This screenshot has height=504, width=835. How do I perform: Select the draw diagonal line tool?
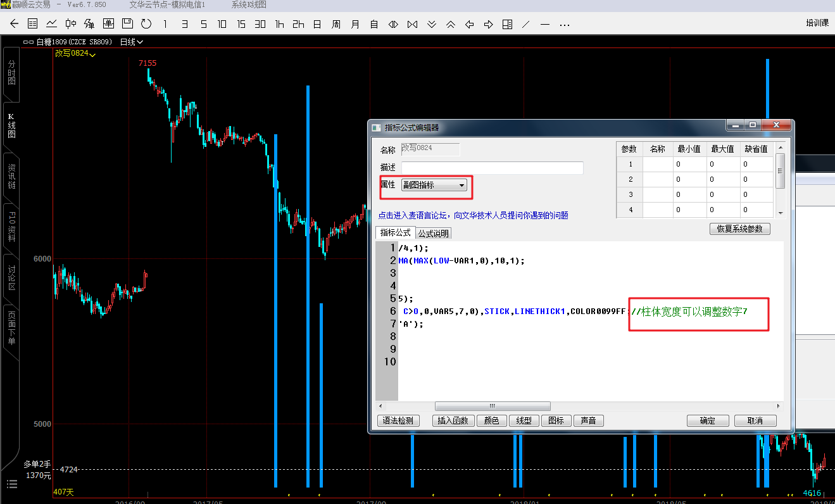pyautogui.click(x=526, y=24)
